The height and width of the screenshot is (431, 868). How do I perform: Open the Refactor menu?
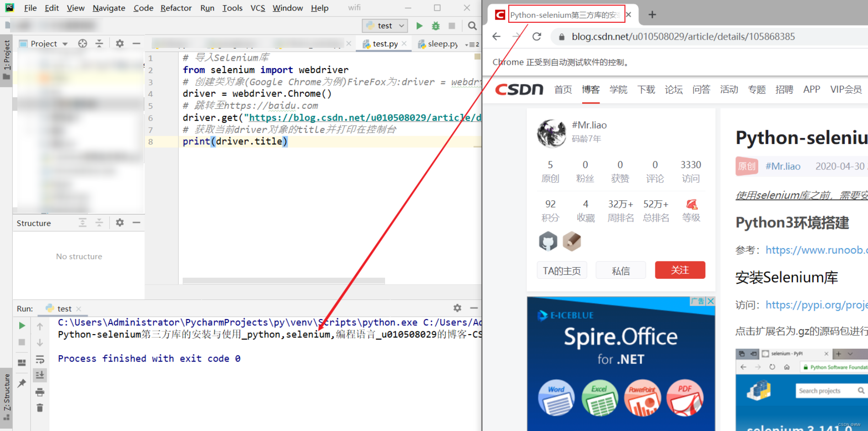(176, 8)
